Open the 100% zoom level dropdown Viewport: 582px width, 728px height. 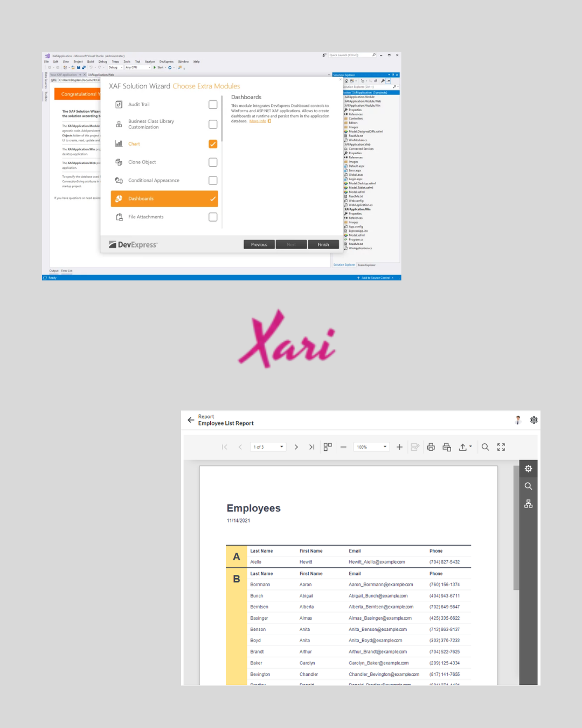(371, 447)
